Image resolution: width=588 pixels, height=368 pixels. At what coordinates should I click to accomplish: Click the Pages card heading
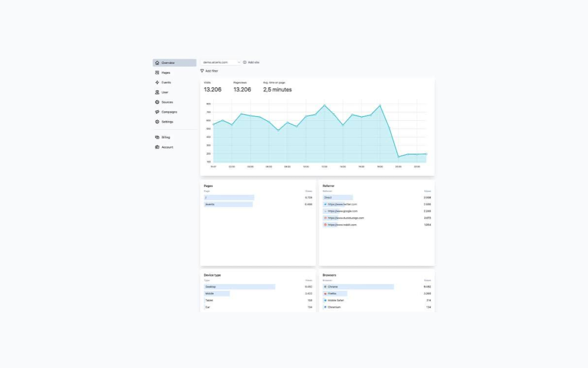tap(208, 186)
